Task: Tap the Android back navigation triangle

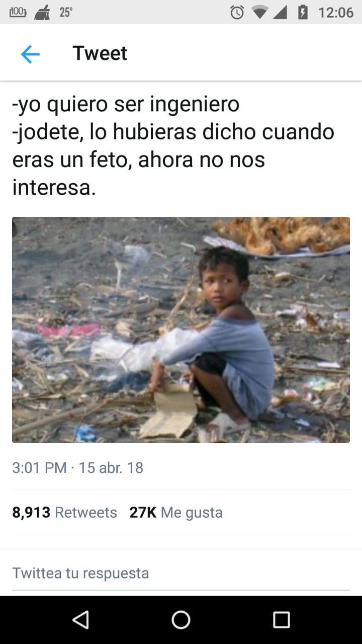Action: click(80, 620)
